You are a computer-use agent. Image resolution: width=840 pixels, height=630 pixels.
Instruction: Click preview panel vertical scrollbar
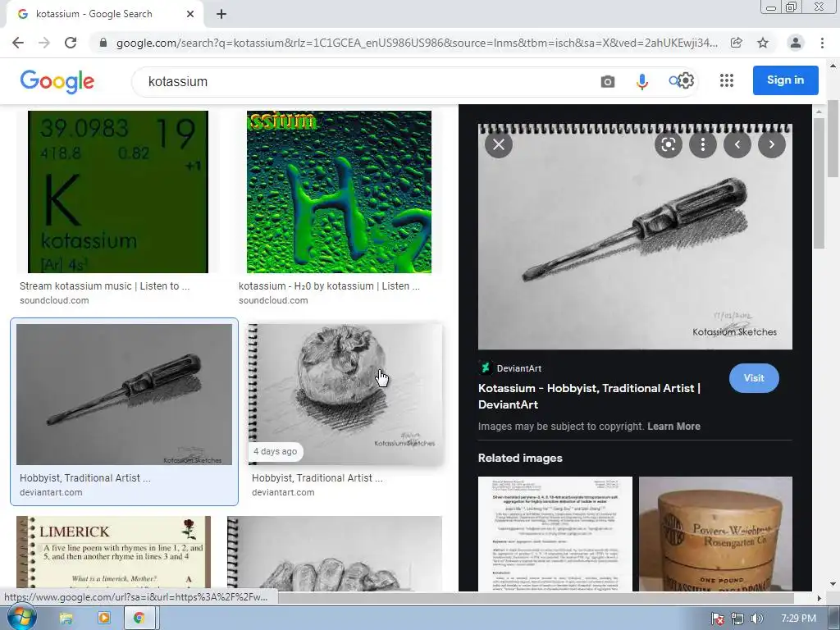(819, 183)
